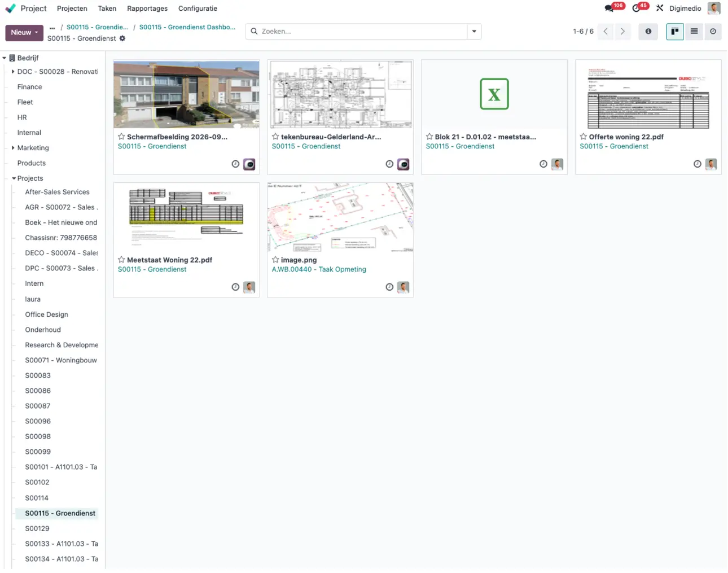Open the A.WB.00440 - Taak Opmeting link
Image resolution: width=728 pixels, height=573 pixels.
319,269
